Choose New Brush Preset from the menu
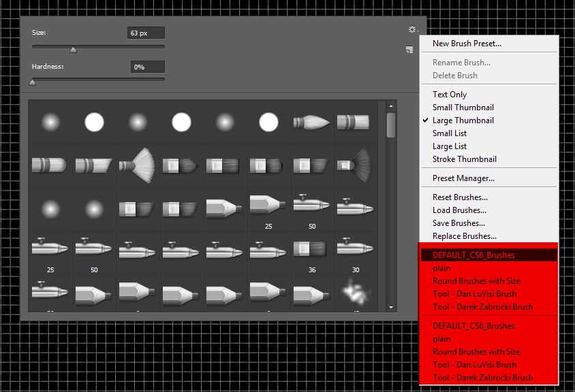The height and width of the screenshot is (392, 575). click(467, 44)
